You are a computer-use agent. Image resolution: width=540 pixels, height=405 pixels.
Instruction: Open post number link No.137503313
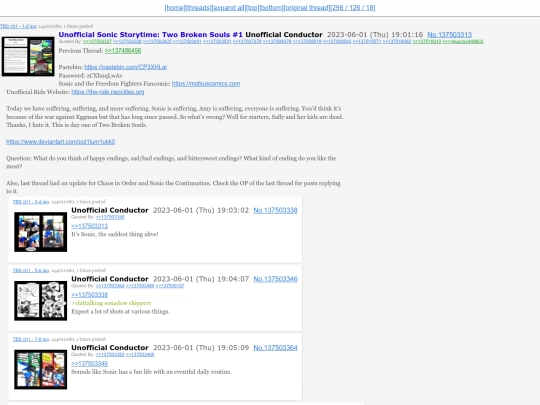449,35
